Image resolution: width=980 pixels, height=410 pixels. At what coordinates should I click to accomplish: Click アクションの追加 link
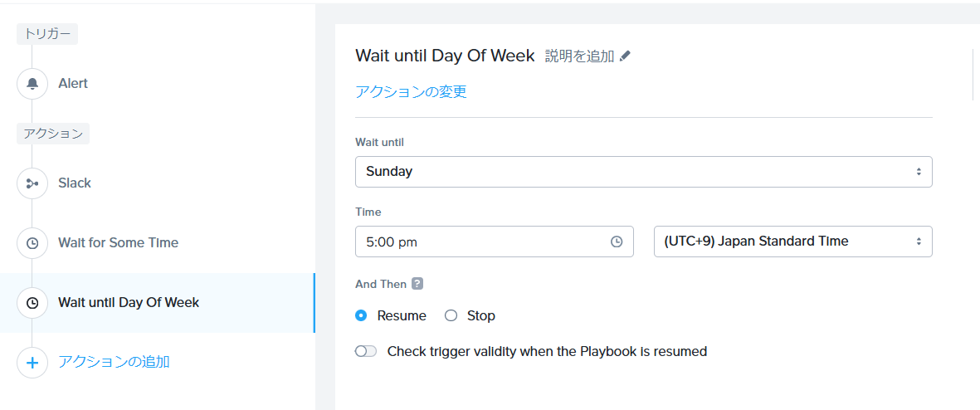[x=114, y=362]
